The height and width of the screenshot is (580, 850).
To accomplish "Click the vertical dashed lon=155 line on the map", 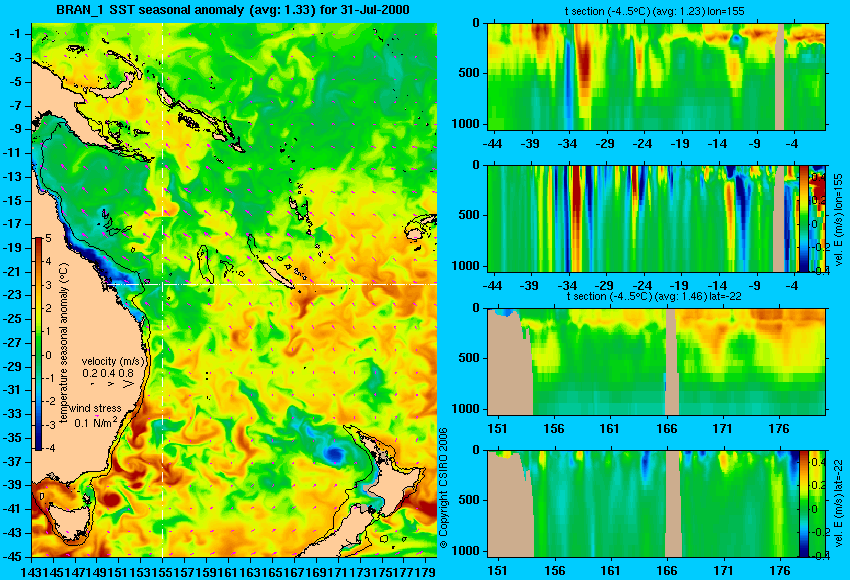I will pyautogui.click(x=162, y=290).
